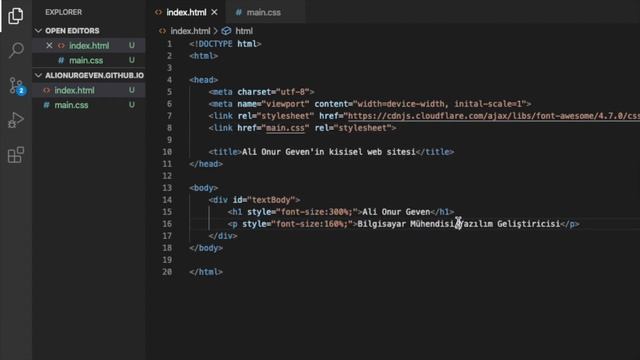Click the closing </div> tag on line 17

tap(222, 236)
